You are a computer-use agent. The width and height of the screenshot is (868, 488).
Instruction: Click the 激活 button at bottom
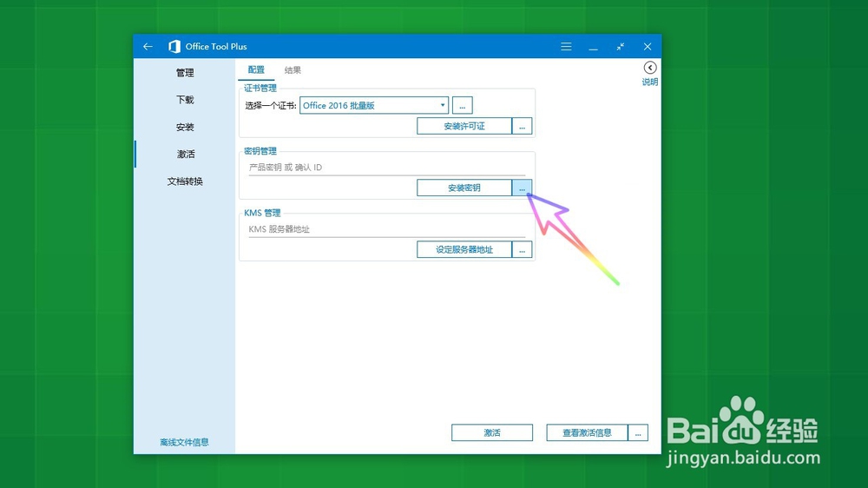tap(492, 432)
